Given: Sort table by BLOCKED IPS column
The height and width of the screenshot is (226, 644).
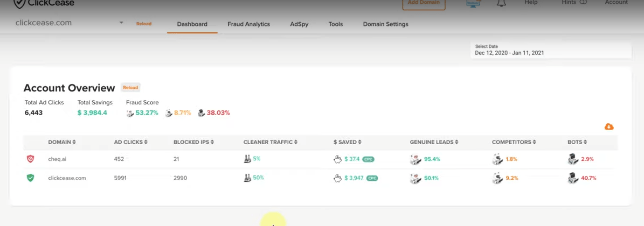Looking at the screenshot, I should point(194,142).
